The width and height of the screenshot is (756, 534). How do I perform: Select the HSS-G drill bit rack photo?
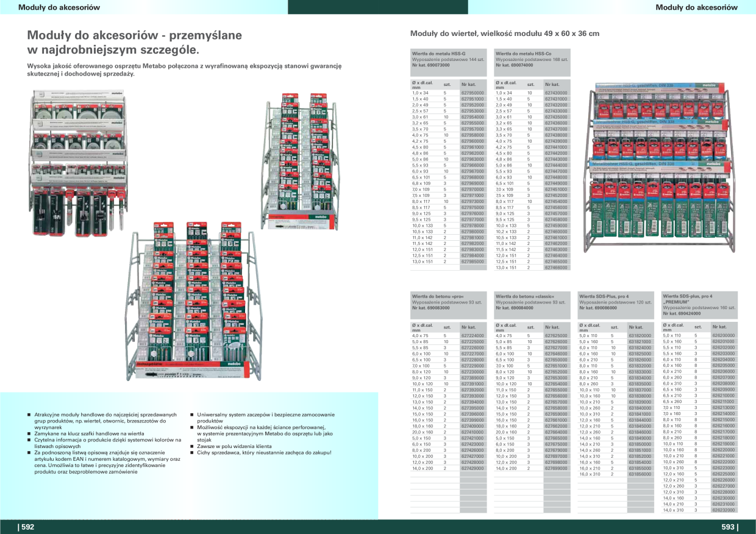tap(659, 168)
